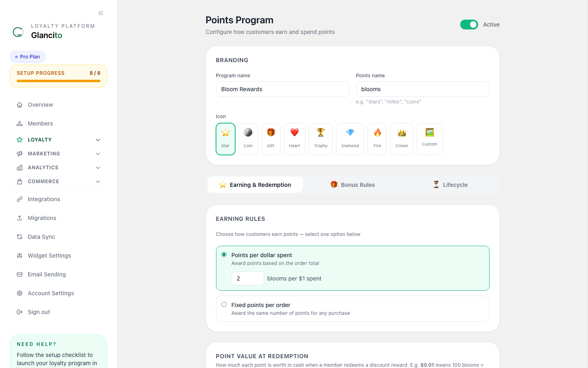The image size is (588, 368).
Task: Choose the Diamond icon option
Action: coord(350,139)
